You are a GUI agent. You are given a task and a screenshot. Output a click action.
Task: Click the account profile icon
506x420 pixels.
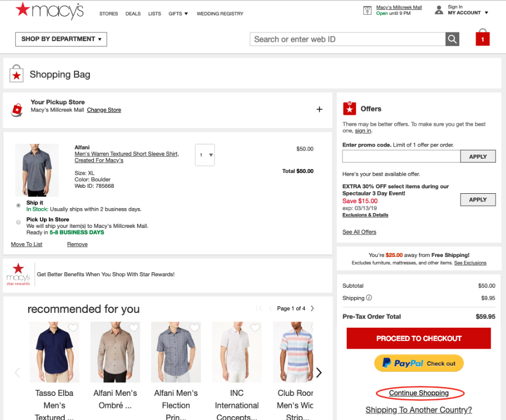(439, 10)
